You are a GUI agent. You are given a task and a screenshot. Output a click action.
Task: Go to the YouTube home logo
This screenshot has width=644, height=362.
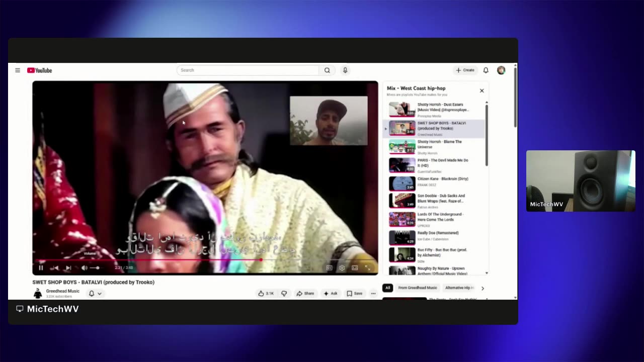coord(40,70)
